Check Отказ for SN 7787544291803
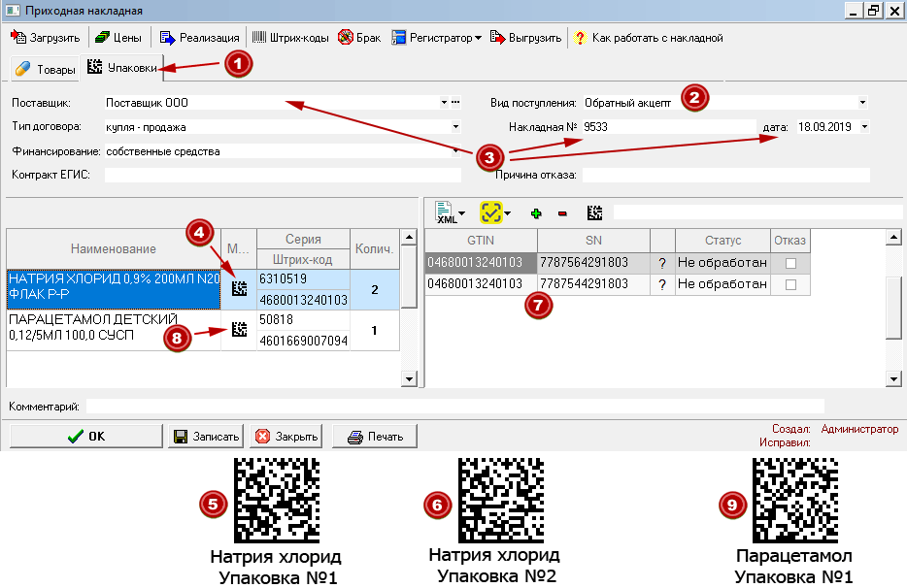The image size is (907, 588). pos(790,284)
